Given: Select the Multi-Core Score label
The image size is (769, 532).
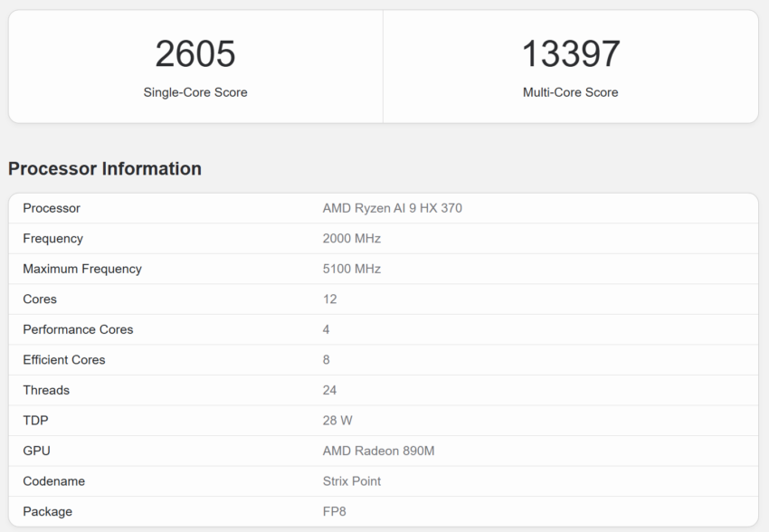Looking at the screenshot, I should (x=570, y=92).
